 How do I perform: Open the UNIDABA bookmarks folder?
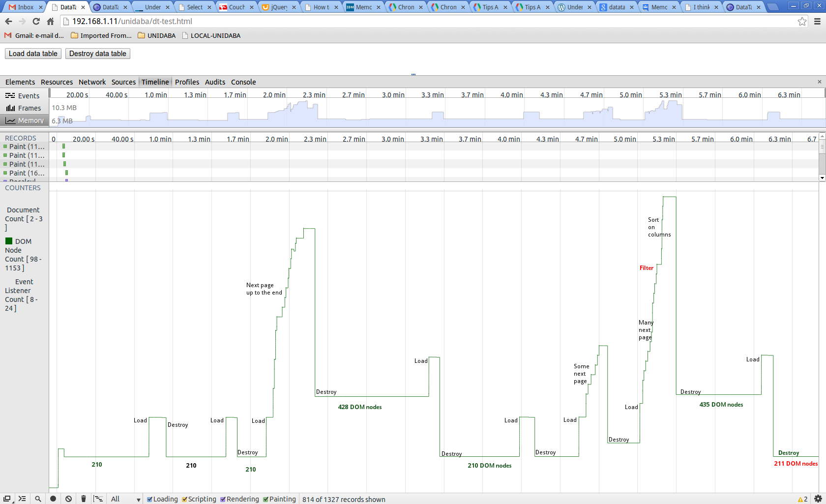pyautogui.click(x=157, y=35)
